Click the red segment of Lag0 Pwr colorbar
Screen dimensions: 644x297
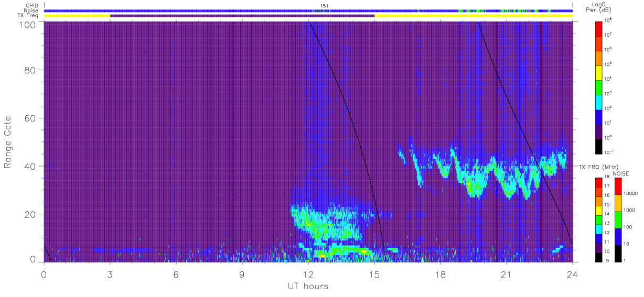[x=599, y=28]
